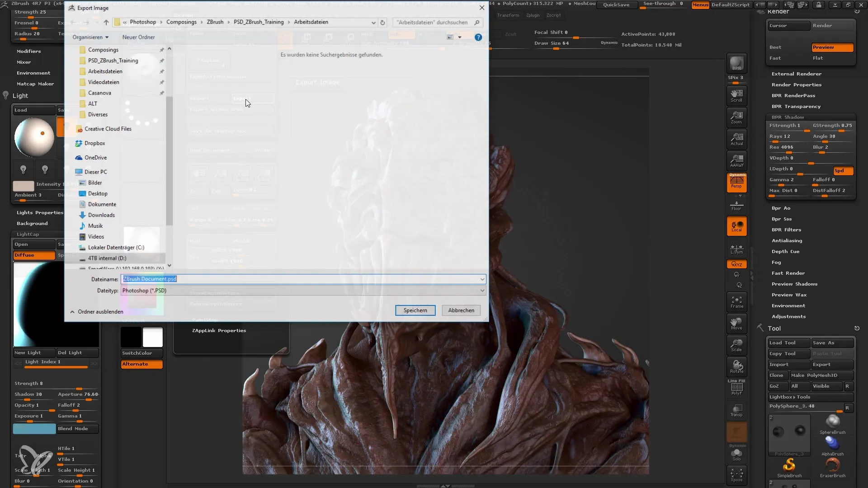Go up one folder level

pos(106,22)
